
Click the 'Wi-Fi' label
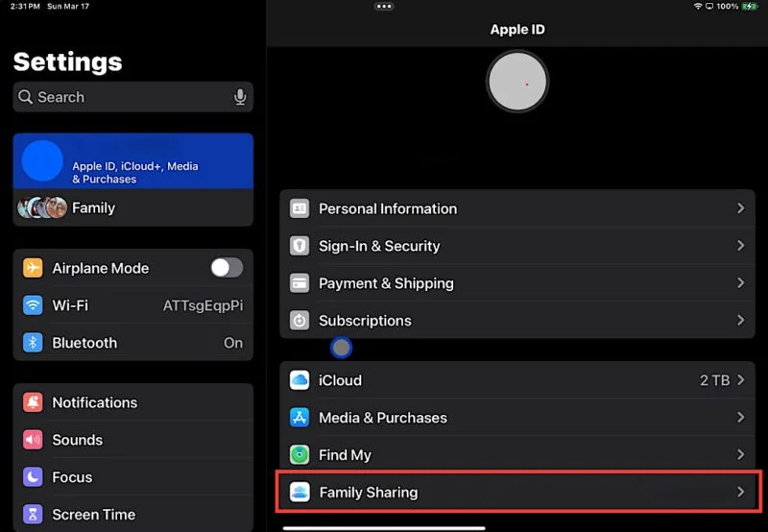click(x=70, y=305)
